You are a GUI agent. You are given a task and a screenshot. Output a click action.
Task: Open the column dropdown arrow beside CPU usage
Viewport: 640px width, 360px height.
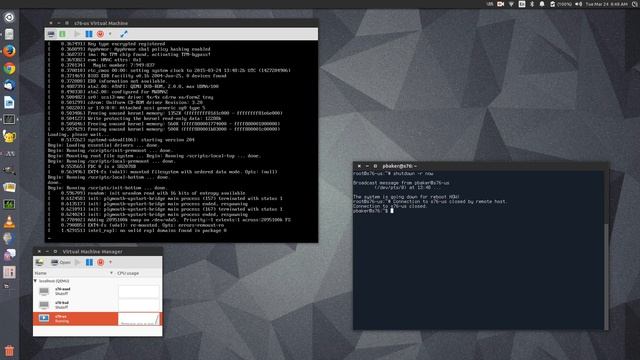[x=111, y=273]
